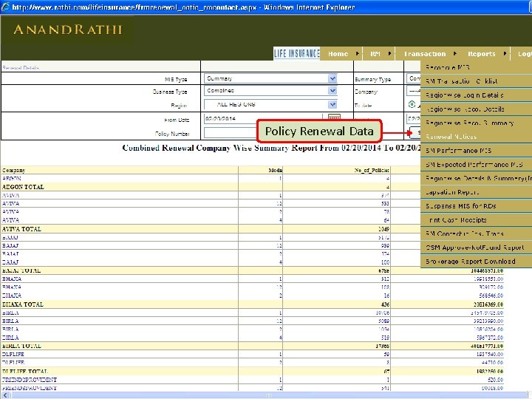Click the BIRLA TOTAL row label
Screen dimensions: 532x399
[x=21, y=346]
